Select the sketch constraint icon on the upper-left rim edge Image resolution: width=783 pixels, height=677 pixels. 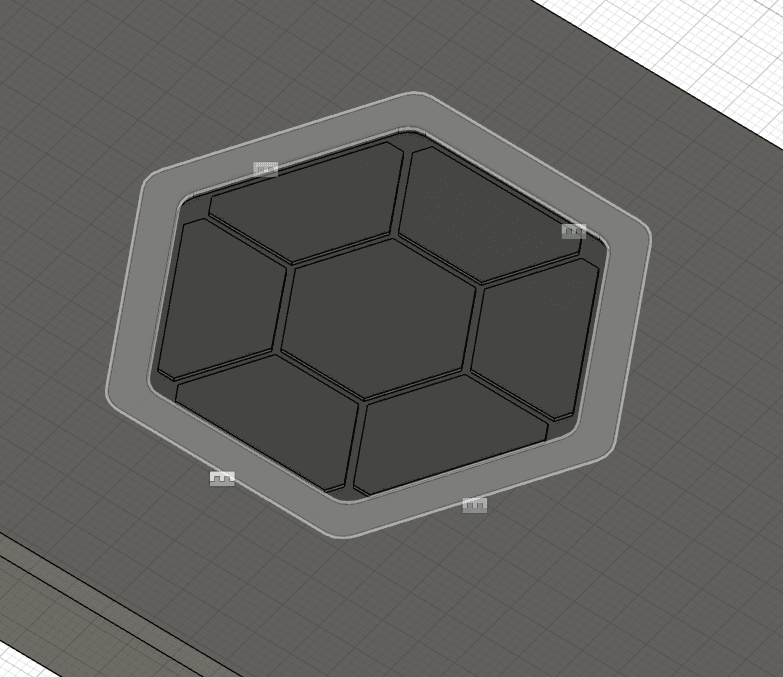coord(264,169)
